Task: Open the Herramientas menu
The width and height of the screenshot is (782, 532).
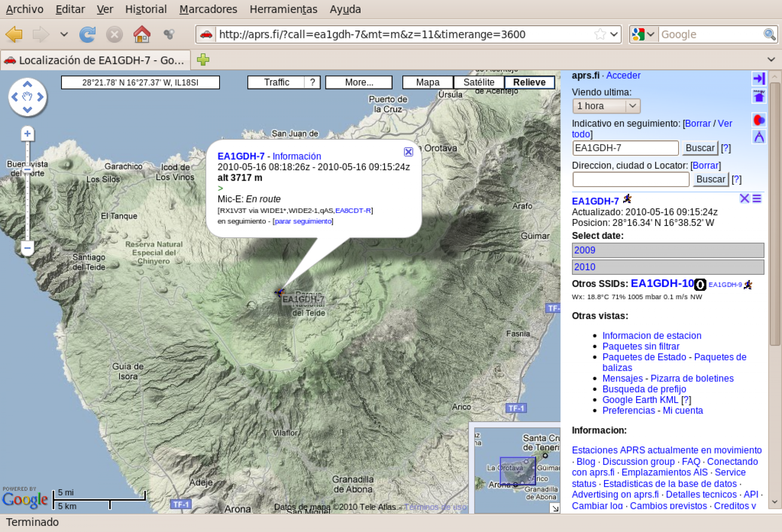Action: 283,9
